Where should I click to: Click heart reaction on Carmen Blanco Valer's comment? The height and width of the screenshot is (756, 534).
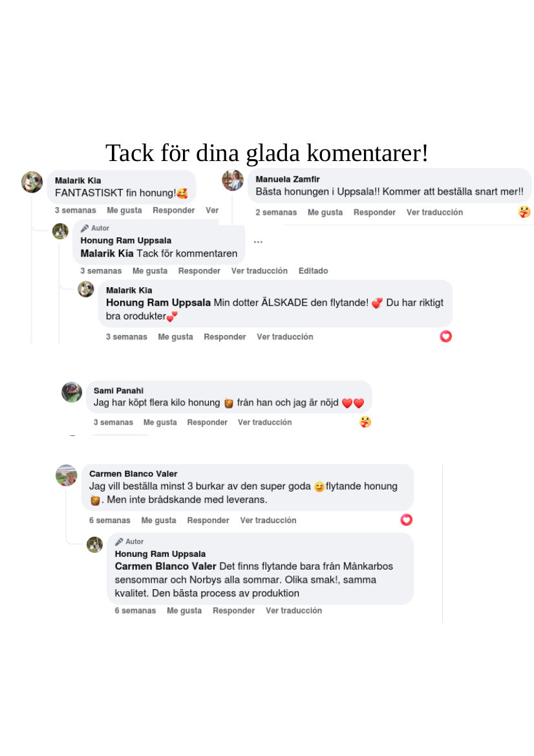coord(406,520)
